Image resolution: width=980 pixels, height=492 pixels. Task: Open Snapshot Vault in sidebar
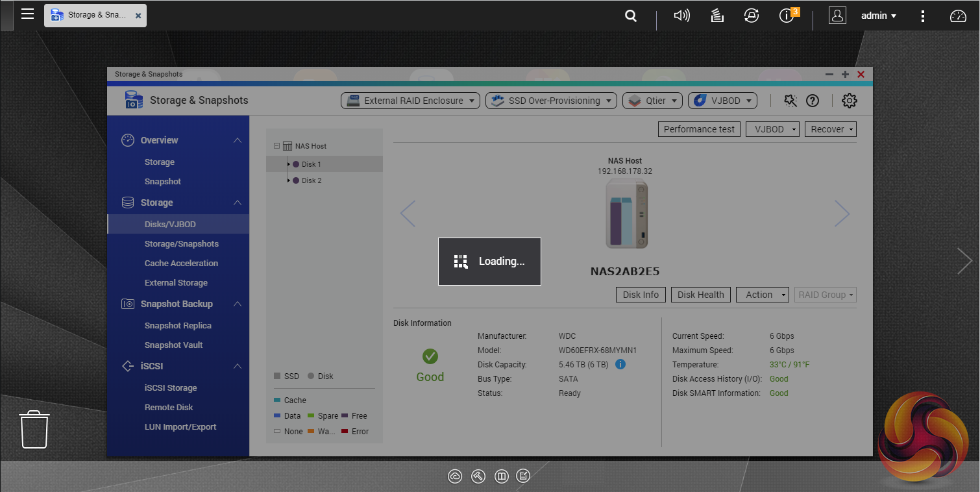pyautogui.click(x=173, y=345)
